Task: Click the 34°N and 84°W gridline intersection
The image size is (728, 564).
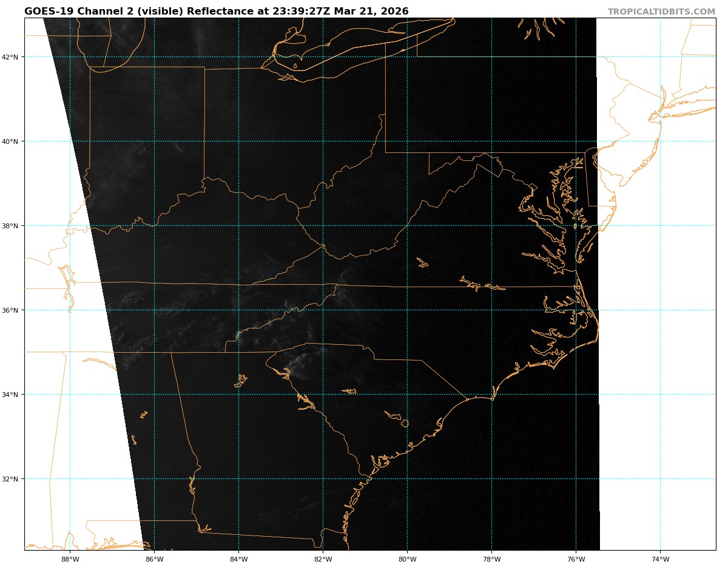Action: [238, 395]
